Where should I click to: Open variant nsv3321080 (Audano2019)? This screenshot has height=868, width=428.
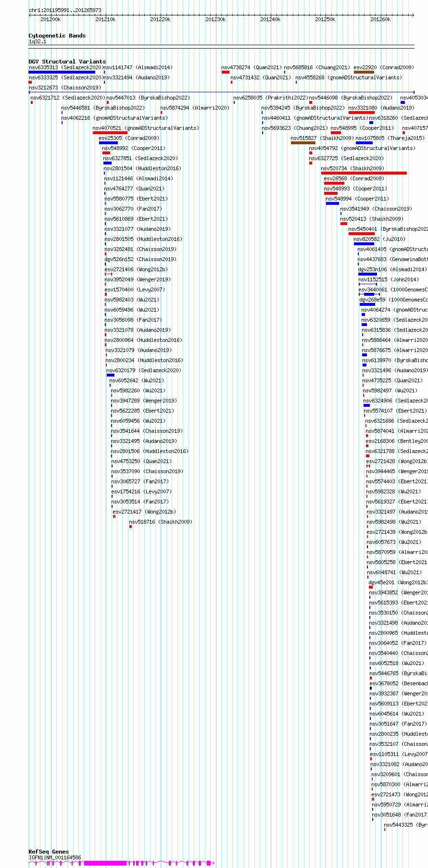[x=381, y=108]
